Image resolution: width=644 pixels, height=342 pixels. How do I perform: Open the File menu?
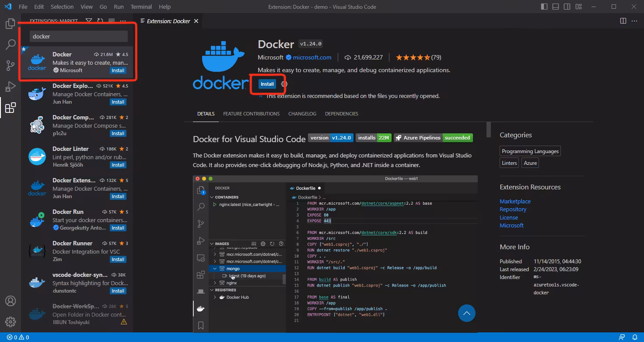click(23, 7)
